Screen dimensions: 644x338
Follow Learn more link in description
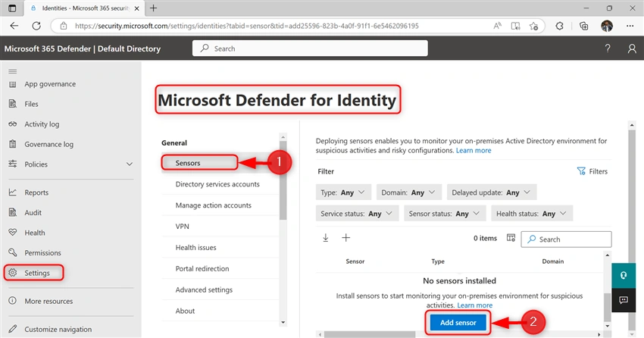coord(474,150)
